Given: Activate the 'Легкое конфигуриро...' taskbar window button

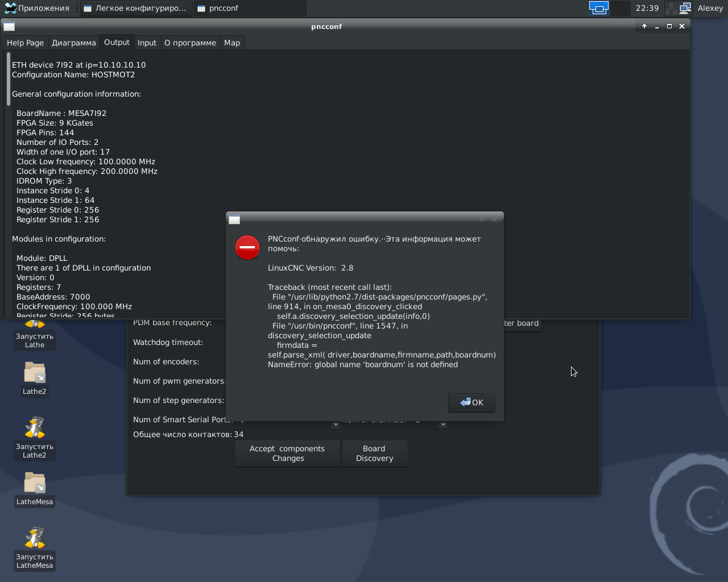Looking at the screenshot, I should coord(135,8).
